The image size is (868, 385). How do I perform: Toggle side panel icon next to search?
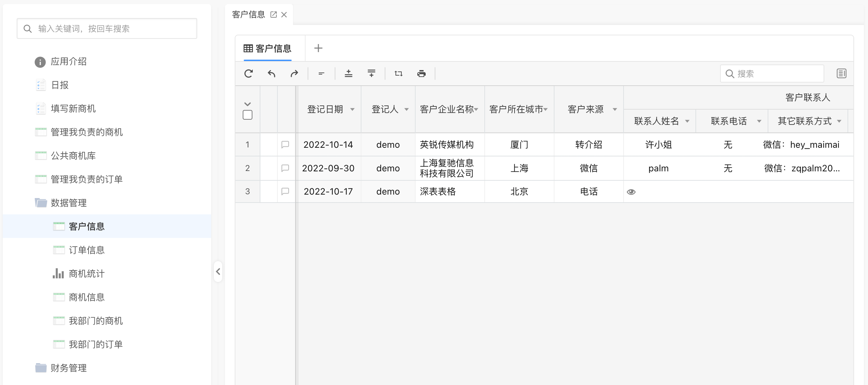[841, 74]
